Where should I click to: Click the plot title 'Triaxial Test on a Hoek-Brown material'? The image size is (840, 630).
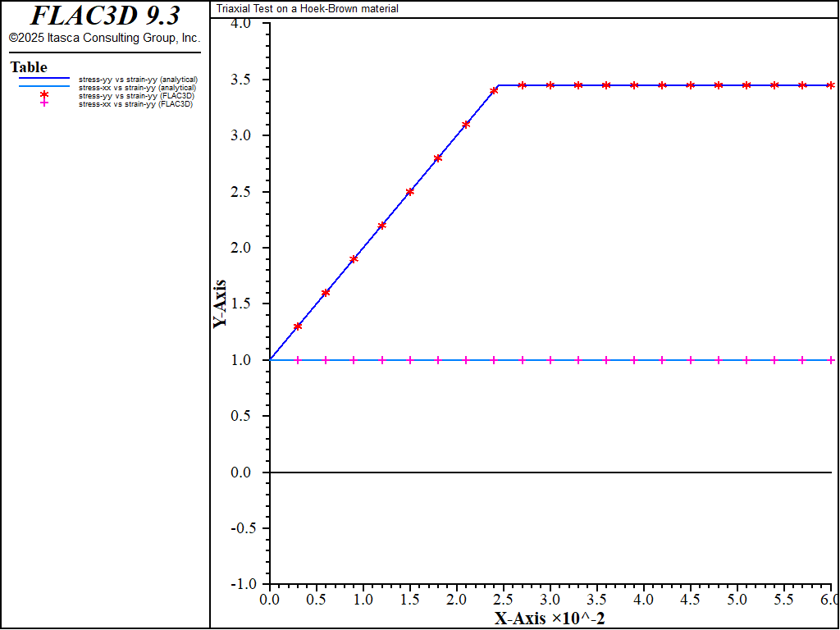coord(308,9)
